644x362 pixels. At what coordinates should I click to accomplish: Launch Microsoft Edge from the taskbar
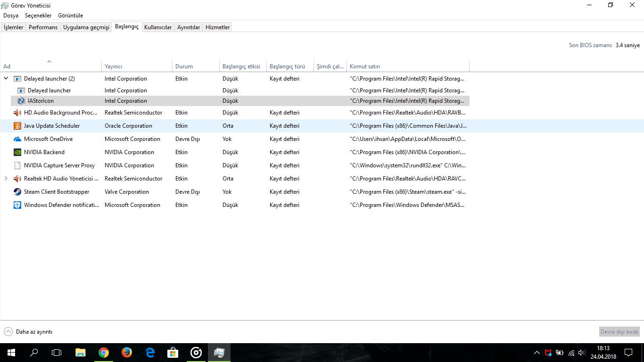pos(150,353)
